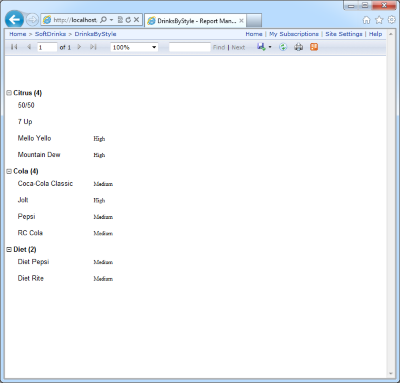Go back with the browser back arrow
Viewport: 400px width, 383px height.
(x=14, y=20)
